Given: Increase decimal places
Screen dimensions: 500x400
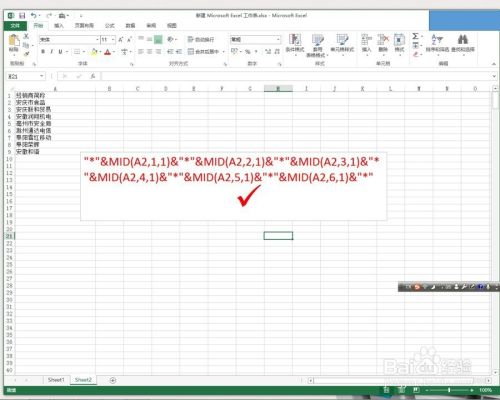Looking at the screenshot, I should 268,52.
